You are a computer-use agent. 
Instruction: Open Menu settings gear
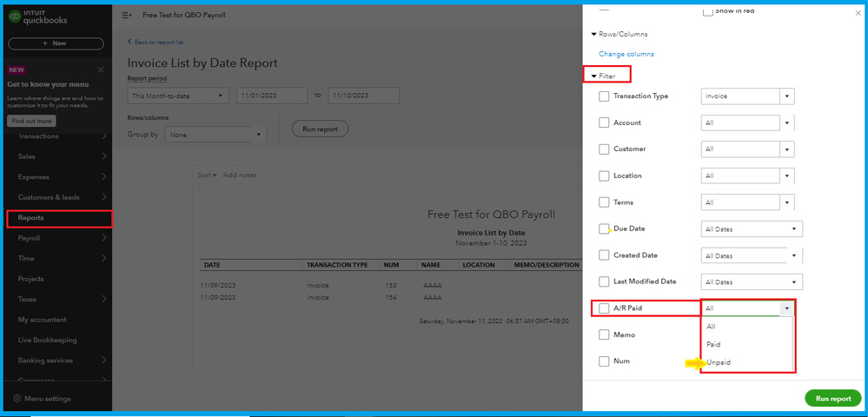point(17,399)
